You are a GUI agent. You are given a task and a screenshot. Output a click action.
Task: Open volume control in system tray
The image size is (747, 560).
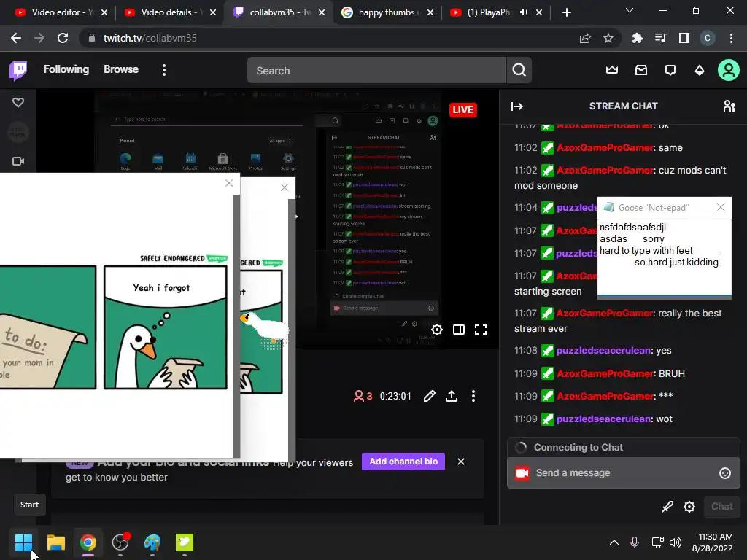tap(675, 542)
